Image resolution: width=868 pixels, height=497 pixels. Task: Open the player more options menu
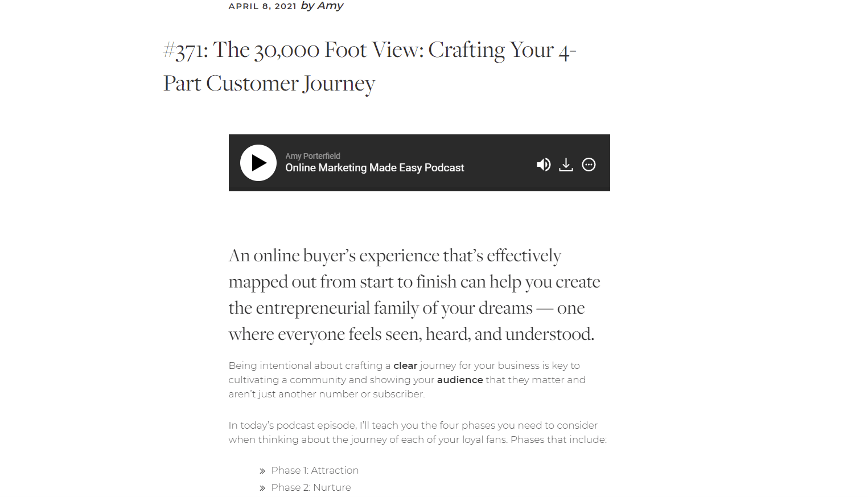click(589, 165)
